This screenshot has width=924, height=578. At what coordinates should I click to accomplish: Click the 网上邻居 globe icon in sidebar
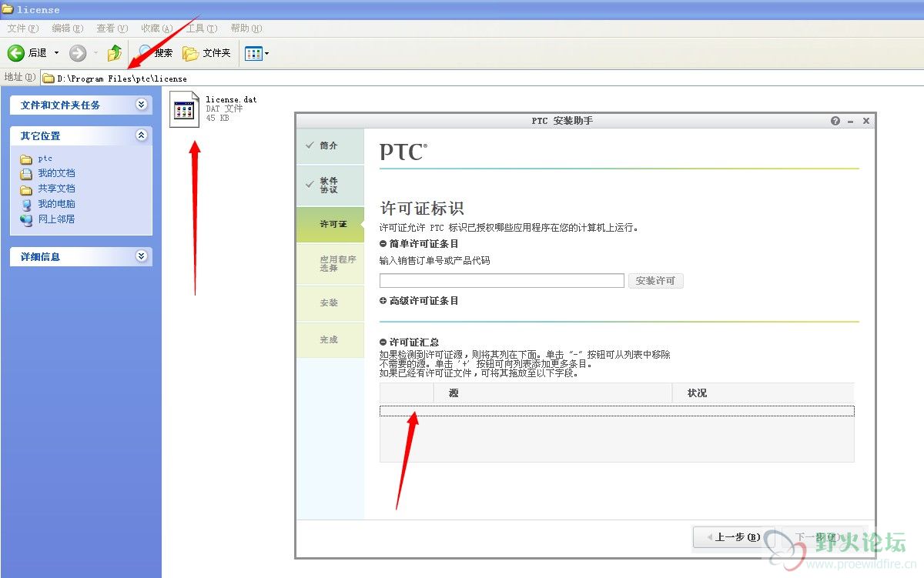[26, 220]
